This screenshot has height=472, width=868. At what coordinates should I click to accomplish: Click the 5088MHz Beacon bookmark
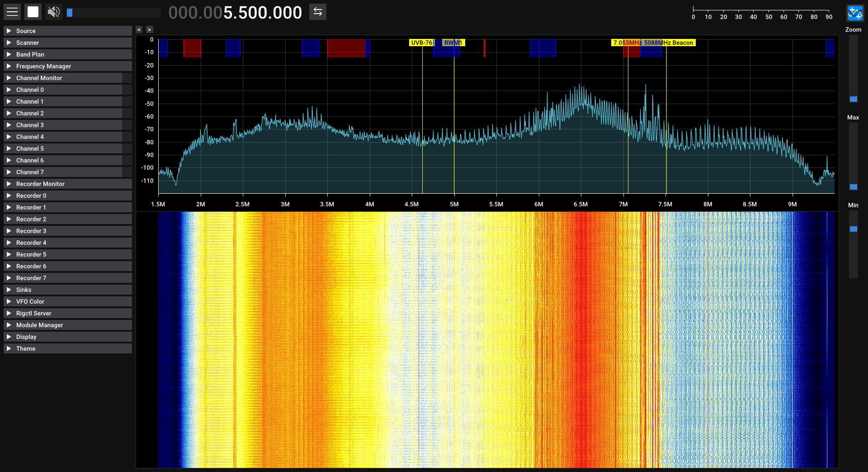click(669, 43)
